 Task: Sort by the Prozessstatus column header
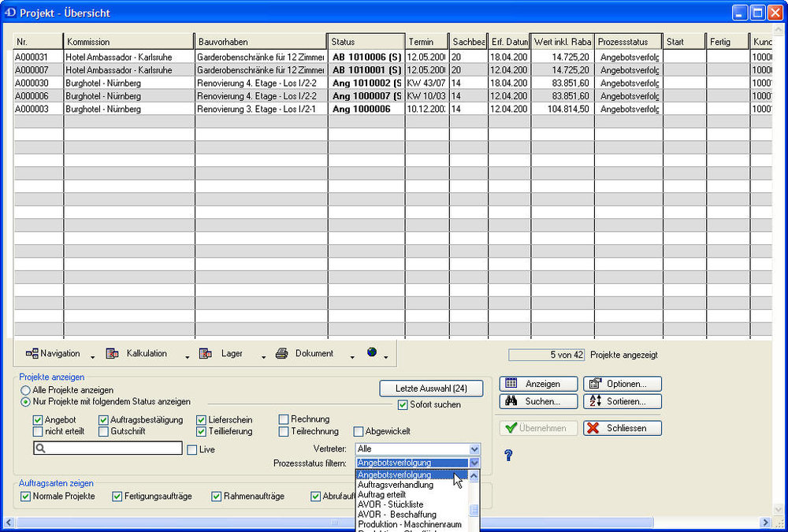coord(628,42)
